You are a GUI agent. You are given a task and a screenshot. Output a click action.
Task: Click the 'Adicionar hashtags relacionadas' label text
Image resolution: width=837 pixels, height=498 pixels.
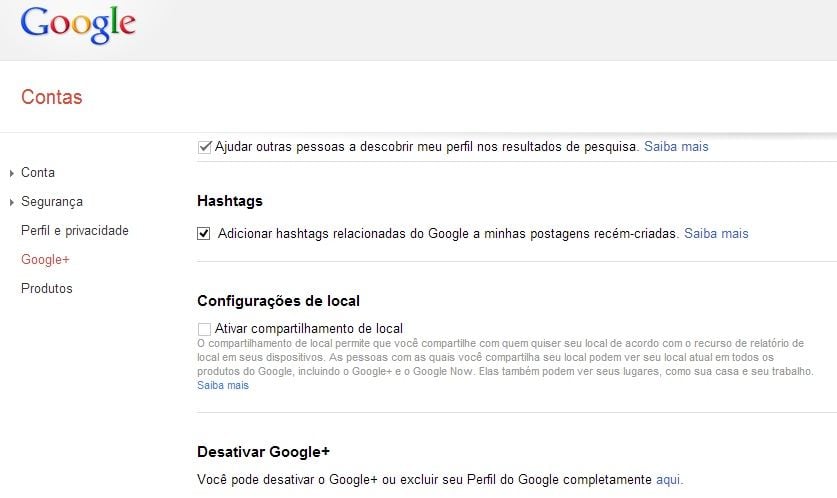pyautogui.click(x=448, y=234)
